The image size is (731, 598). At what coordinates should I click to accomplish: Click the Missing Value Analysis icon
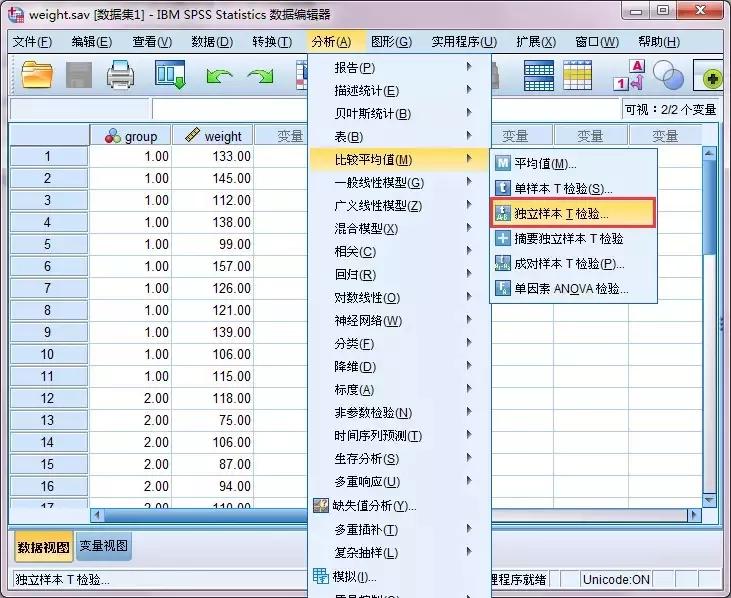click(x=321, y=505)
